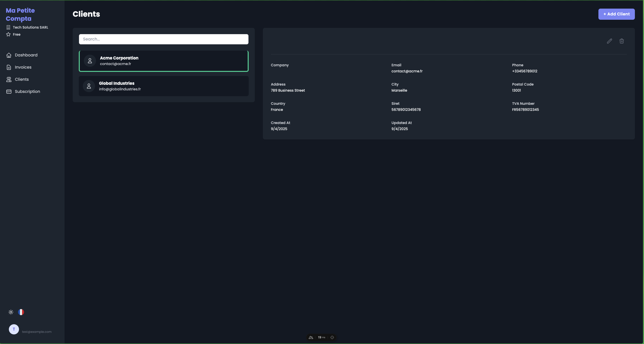The height and width of the screenshot is (344, 644).
Task: Toggle the sun light-mode theme icon
Action: 11,312
